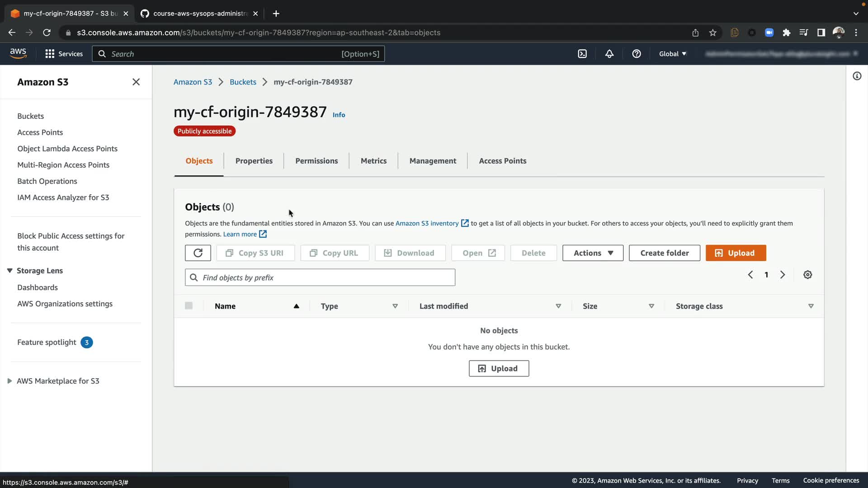Toggle the select-all objects checkbox

tap(189, 306)
